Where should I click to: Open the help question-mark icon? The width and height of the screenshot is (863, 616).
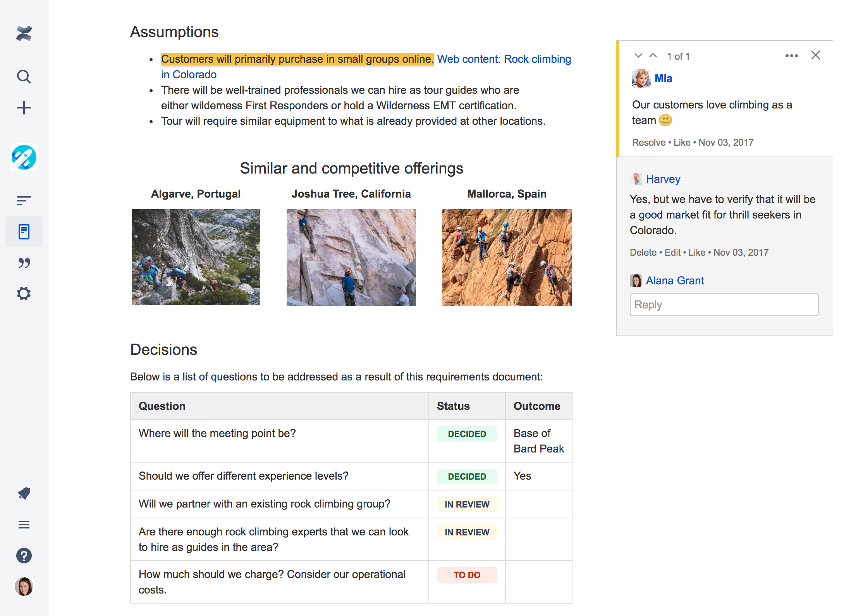click(24, 556)
